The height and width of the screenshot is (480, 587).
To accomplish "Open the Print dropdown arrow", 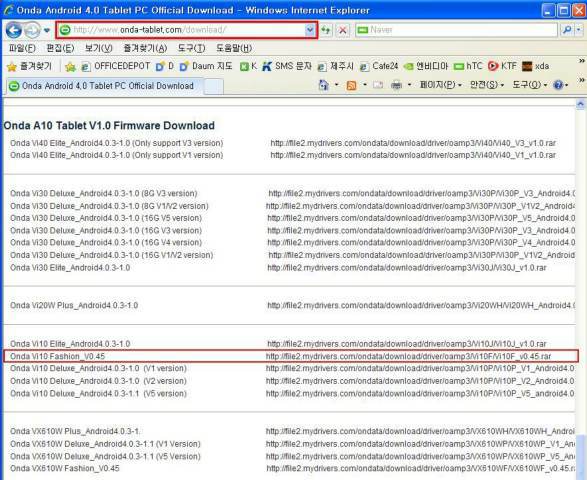I will pos(409,85).
